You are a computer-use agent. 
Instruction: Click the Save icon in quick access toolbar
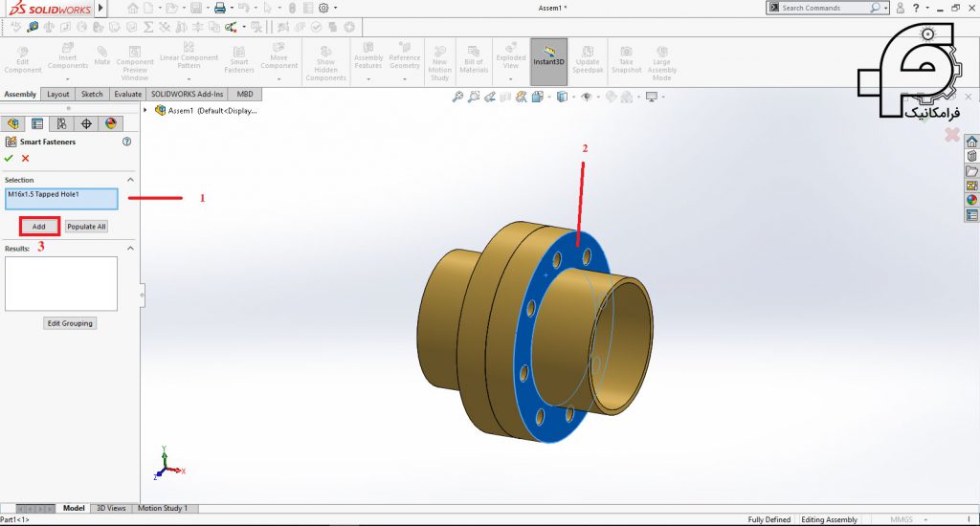(x=196, y=8)
